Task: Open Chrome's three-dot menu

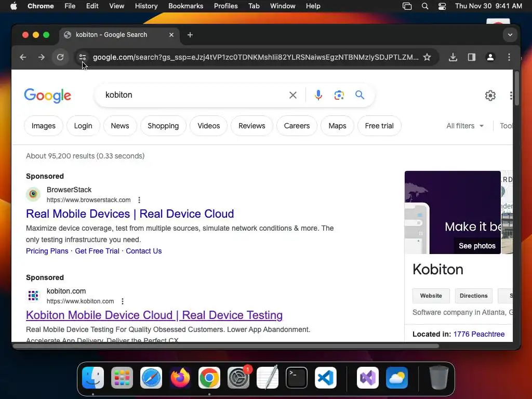Action: click(x=509, y=57)
